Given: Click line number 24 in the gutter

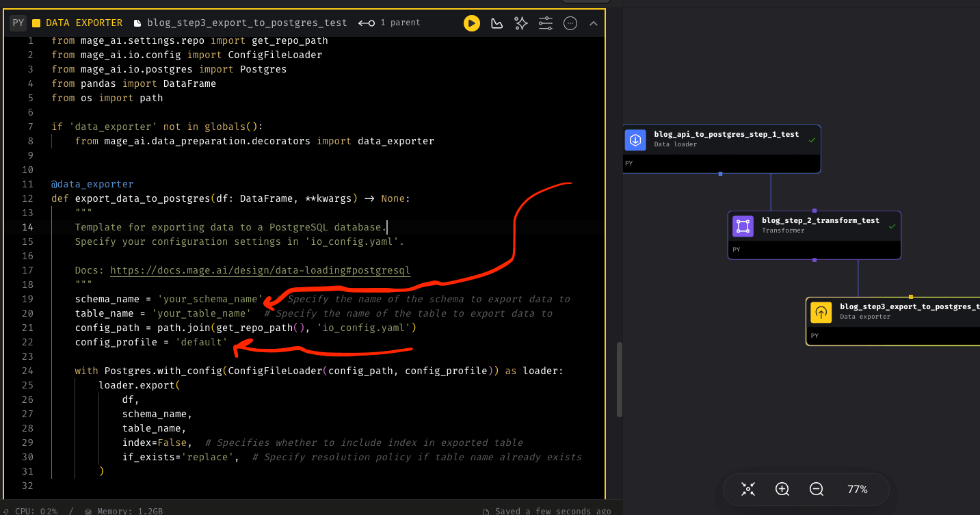Looking at the screenshot, I should tap(27, 371).
